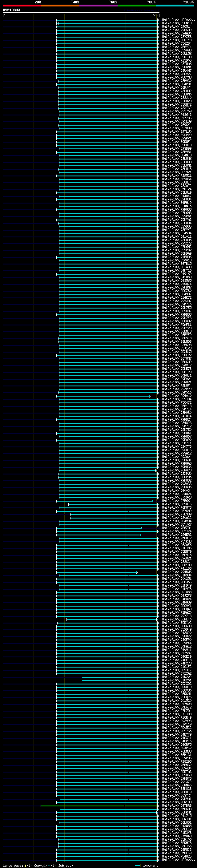
Task: Open UniRef100_P17508 entry
Action: 176,704
